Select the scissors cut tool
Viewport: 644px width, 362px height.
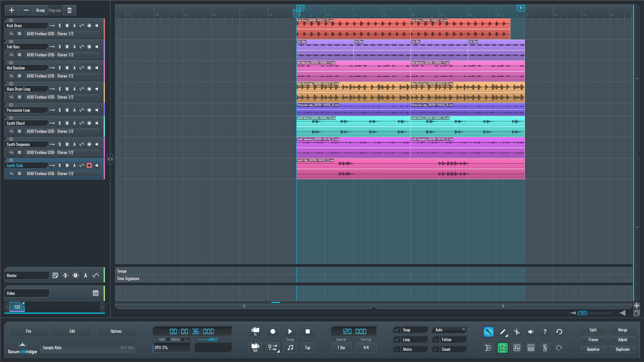pos(517,332)
